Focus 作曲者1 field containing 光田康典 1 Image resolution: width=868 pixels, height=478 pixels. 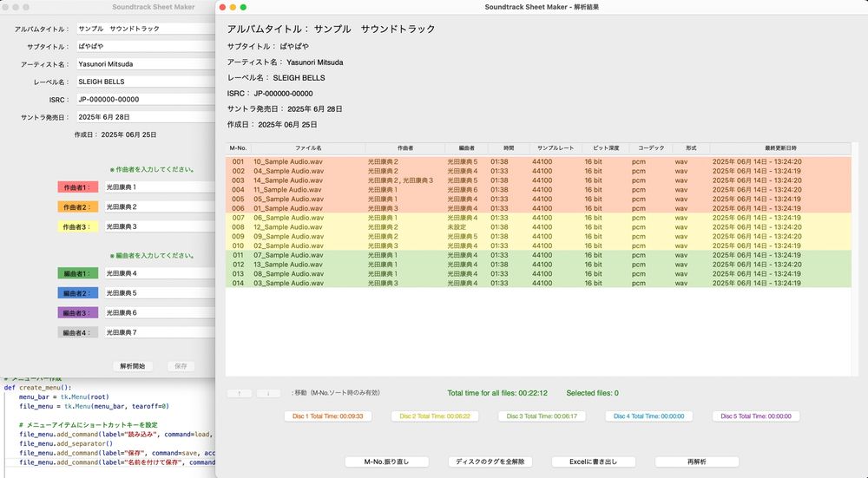(x=160, y=187)
